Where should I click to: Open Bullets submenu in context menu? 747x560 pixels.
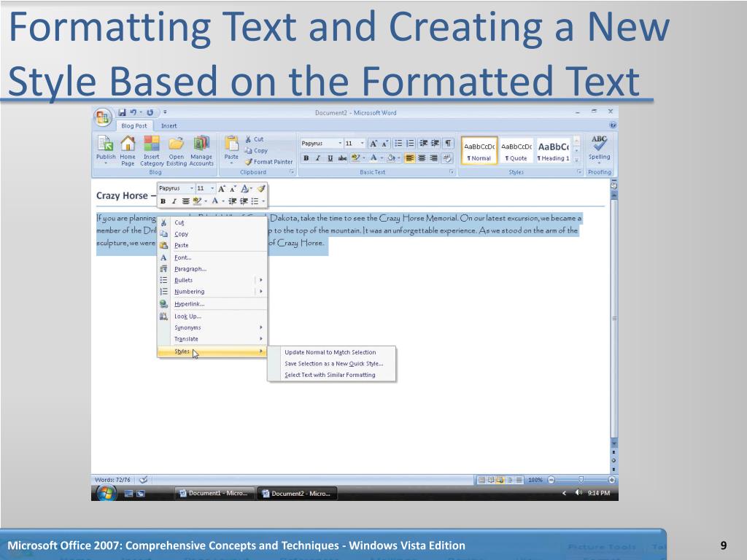[x=212, y=280]
